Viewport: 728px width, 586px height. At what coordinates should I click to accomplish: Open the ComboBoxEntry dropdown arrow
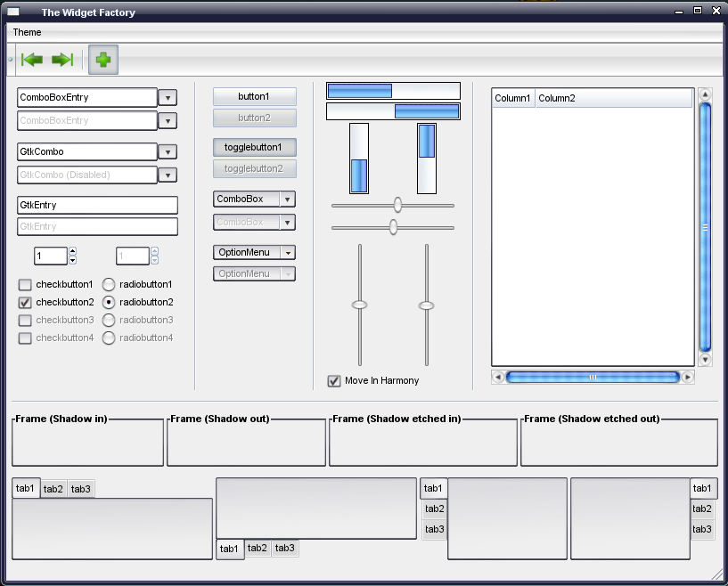pyautogui.click(x=168, y=97)
